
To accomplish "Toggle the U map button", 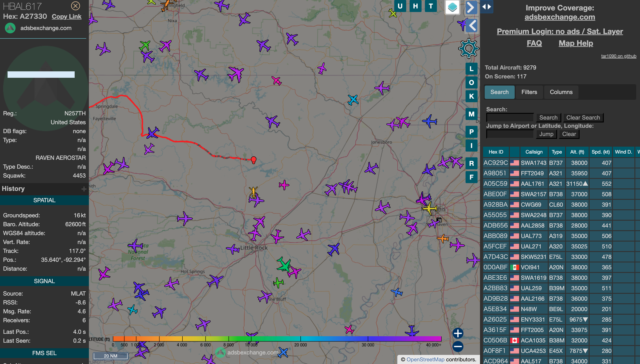I will 400,6.
